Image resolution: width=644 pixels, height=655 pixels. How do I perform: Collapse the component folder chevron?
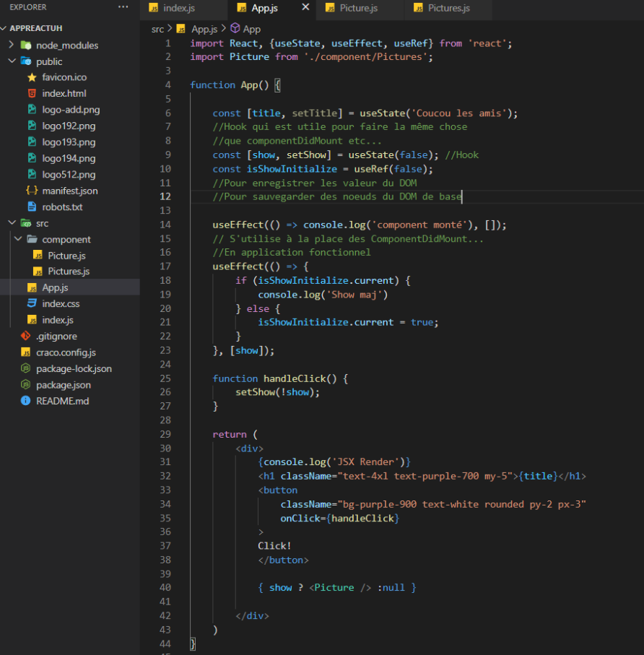[x=18, y=239]
